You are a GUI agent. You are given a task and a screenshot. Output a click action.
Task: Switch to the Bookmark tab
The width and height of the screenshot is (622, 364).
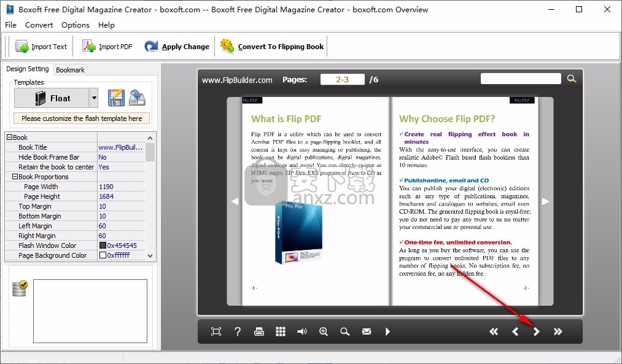(x=70, y=70)
